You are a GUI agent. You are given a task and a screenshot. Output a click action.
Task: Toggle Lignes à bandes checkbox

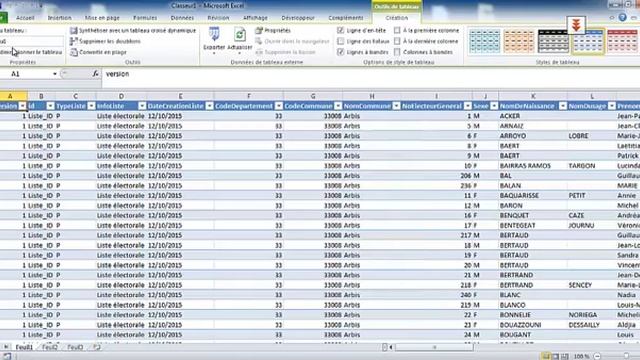340,52
